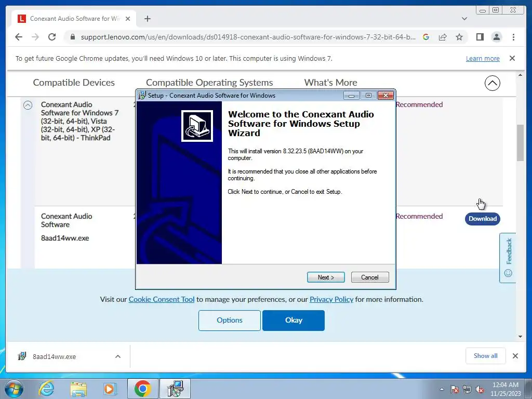Viewport: 532px width, 399px height.
Task: Open the taskbar clock and date
Action: point(505,389)
